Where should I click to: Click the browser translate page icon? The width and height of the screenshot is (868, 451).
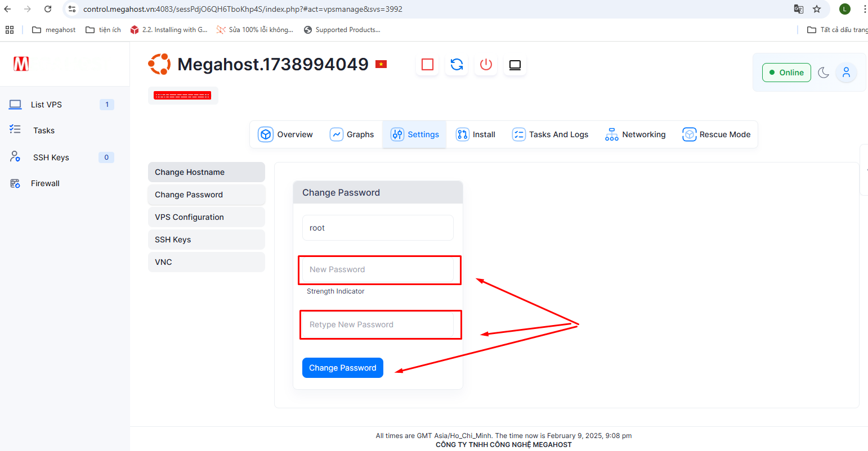click(798, 9)
